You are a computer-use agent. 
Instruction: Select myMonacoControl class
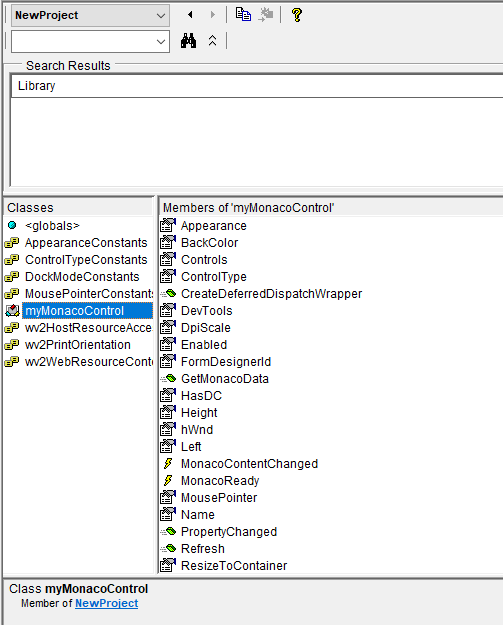point(87,311)
